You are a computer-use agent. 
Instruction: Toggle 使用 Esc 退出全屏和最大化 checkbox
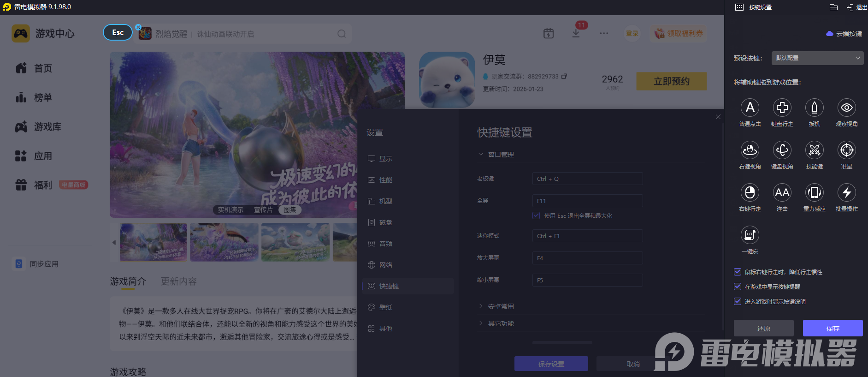click(536, 215)
